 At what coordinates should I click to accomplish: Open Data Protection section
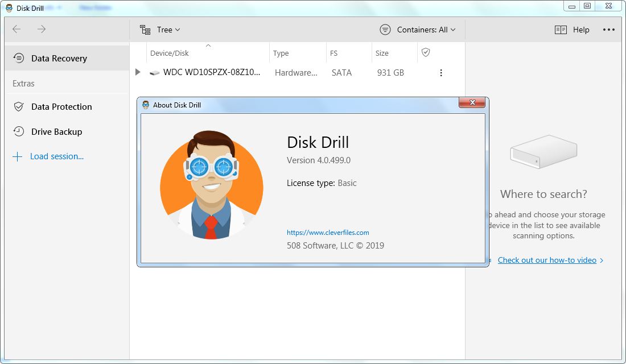[61, 106]
